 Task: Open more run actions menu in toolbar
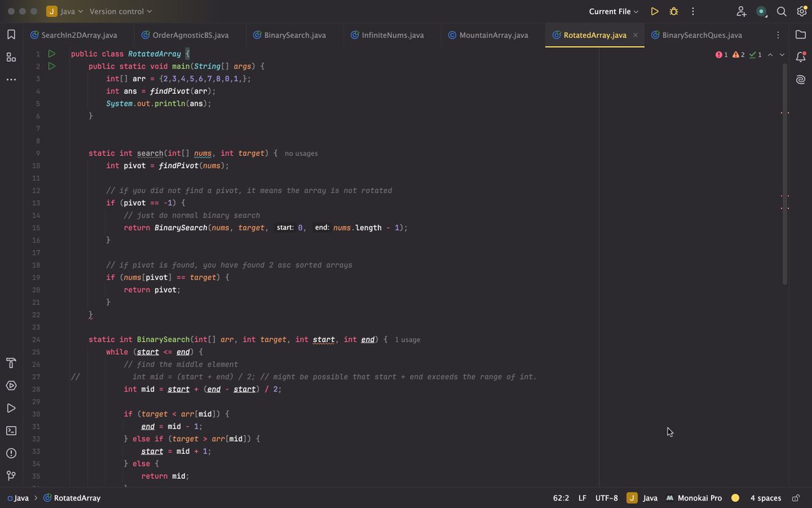point(692,12)
